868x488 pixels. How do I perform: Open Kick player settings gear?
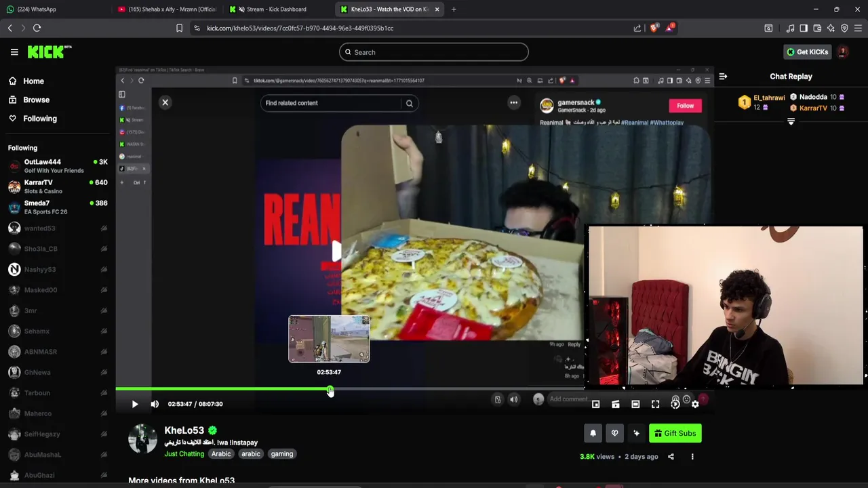695,404
